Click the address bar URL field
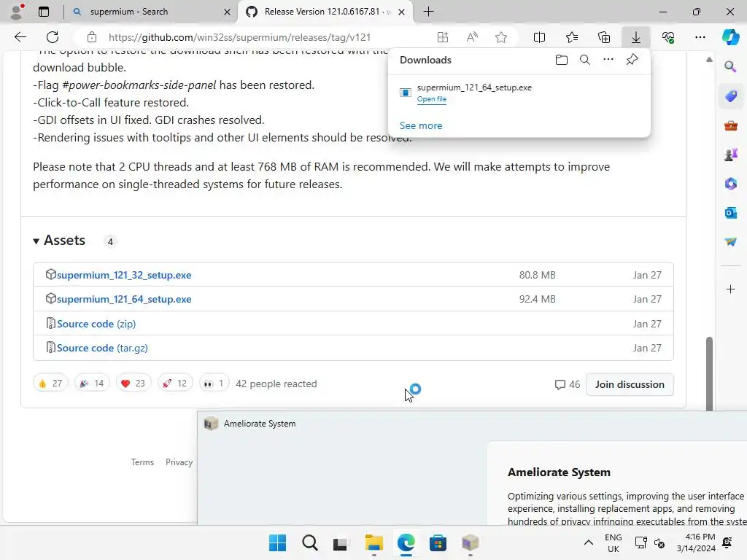This screenshot has height=560, width=747. [x=239, y=37]
